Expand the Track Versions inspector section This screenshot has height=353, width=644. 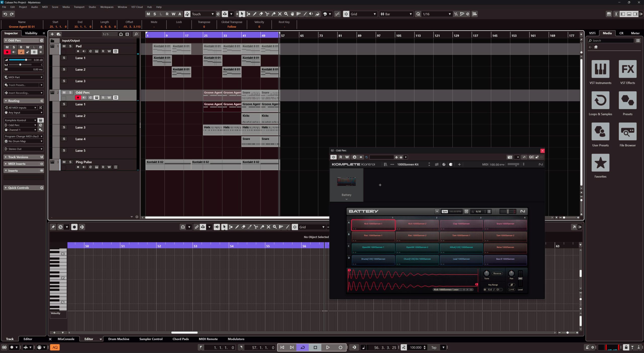click(x=24, y=157)
